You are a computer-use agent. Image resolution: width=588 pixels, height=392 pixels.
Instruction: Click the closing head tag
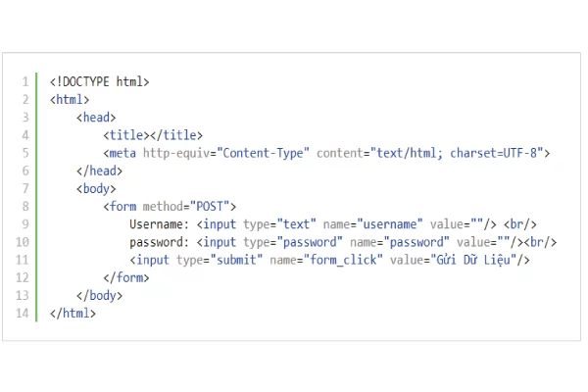[99, 171]
